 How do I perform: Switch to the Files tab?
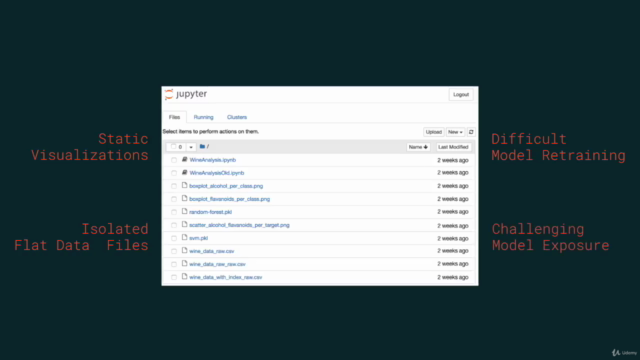[174, 117]
